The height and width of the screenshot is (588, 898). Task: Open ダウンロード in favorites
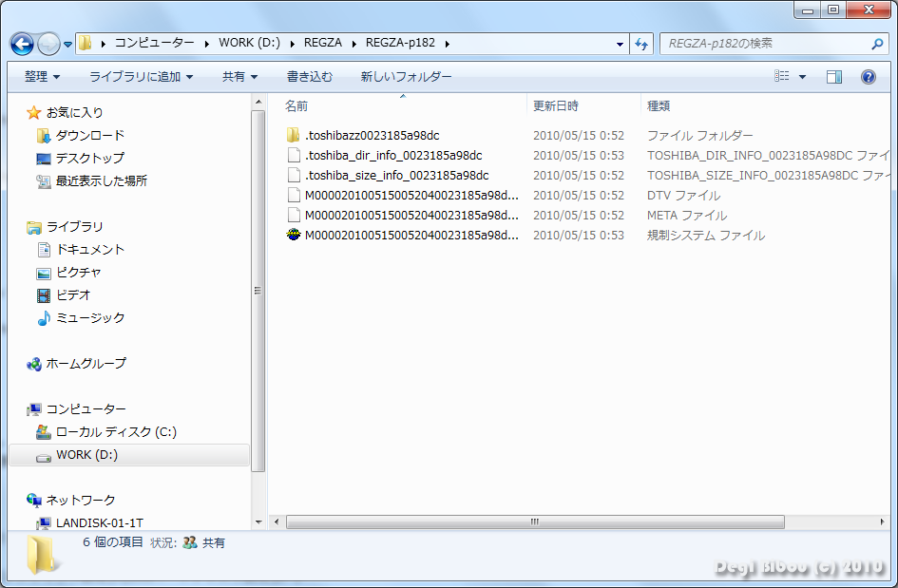pos(90,135)
